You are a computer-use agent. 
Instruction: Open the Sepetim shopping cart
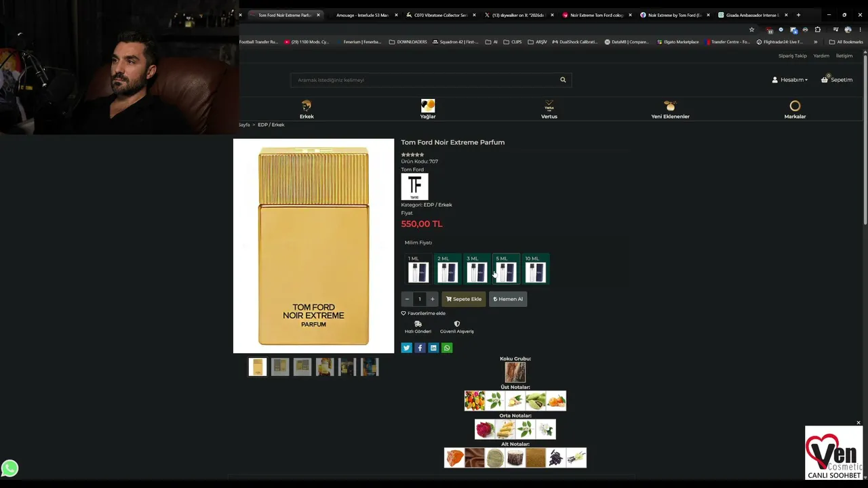coord(837,80)
